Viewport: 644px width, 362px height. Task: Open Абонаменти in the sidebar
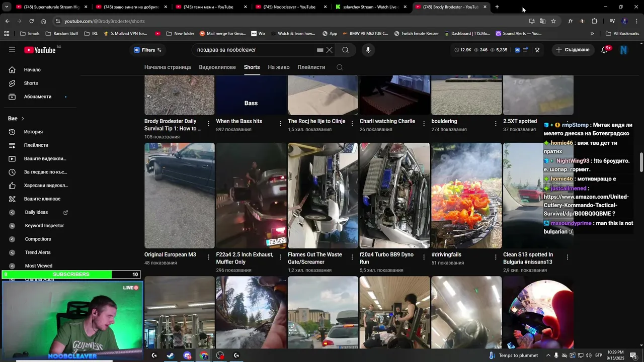point(40,97)
